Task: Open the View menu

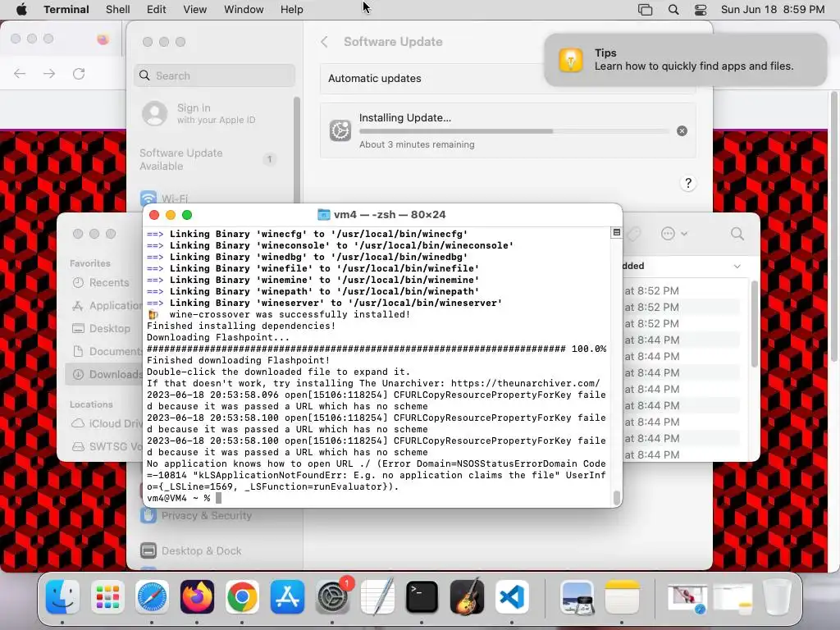Action: 195,9
